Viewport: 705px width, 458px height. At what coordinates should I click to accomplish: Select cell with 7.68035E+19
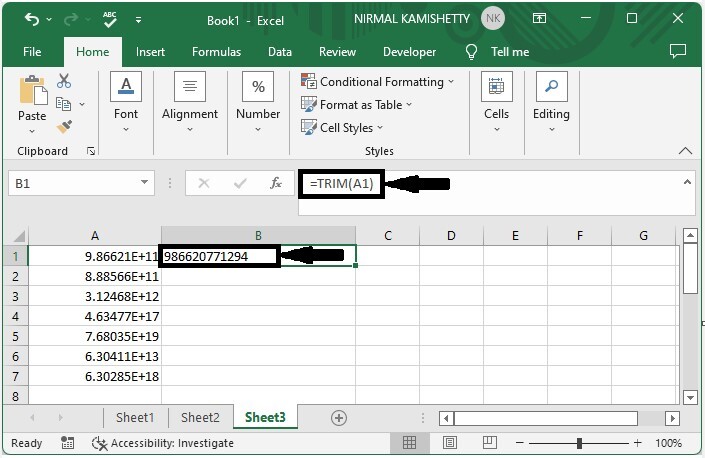(95, 336)
